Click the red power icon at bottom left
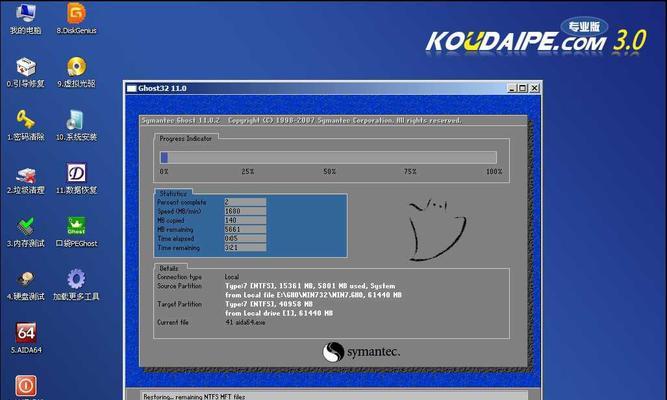667x400 pixels. (26, 386)
